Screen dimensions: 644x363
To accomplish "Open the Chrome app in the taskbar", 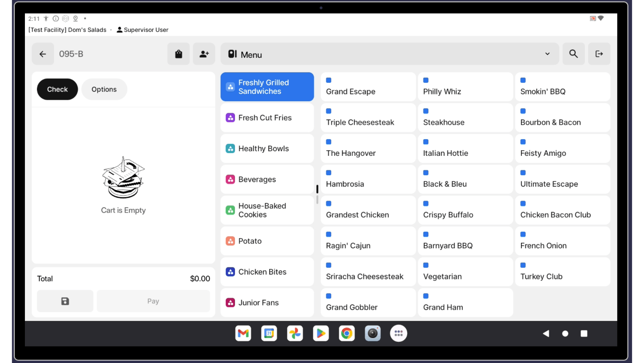I will click(347, 333).
